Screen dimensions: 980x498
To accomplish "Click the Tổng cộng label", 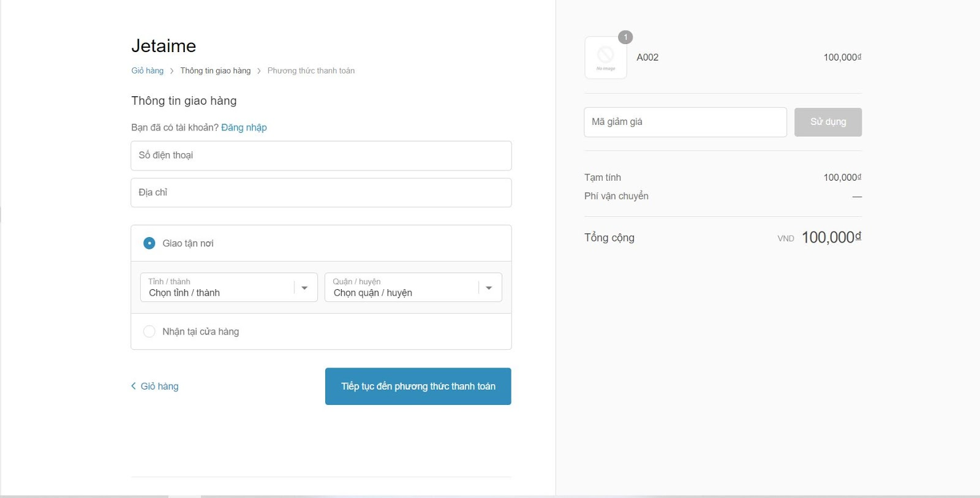I will (609, 238).
